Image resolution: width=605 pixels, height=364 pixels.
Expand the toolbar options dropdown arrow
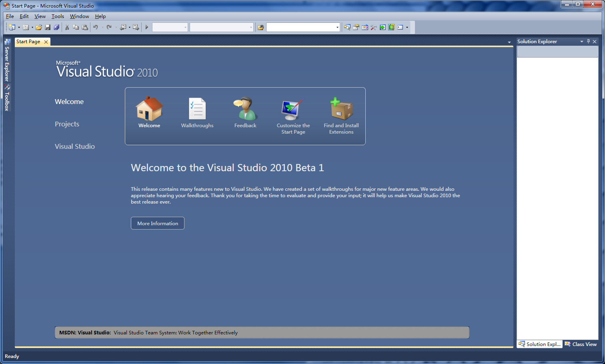(x=407, y=27)
